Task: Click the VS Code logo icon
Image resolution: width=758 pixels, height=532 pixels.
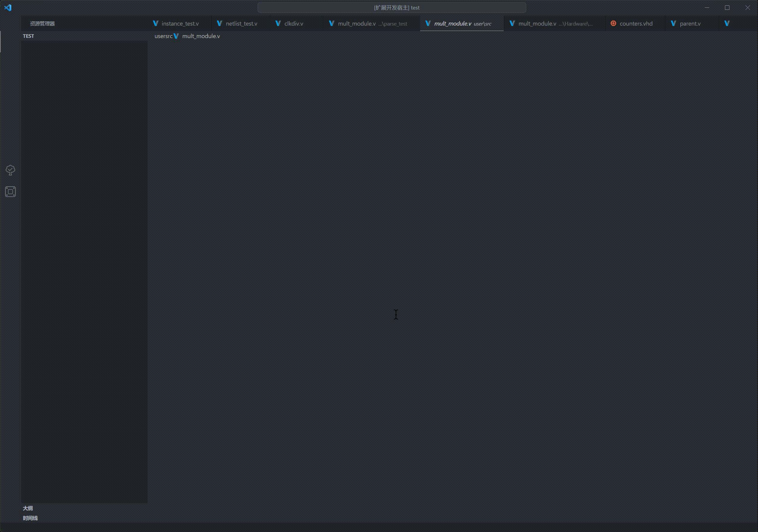Action: (8, 8)
